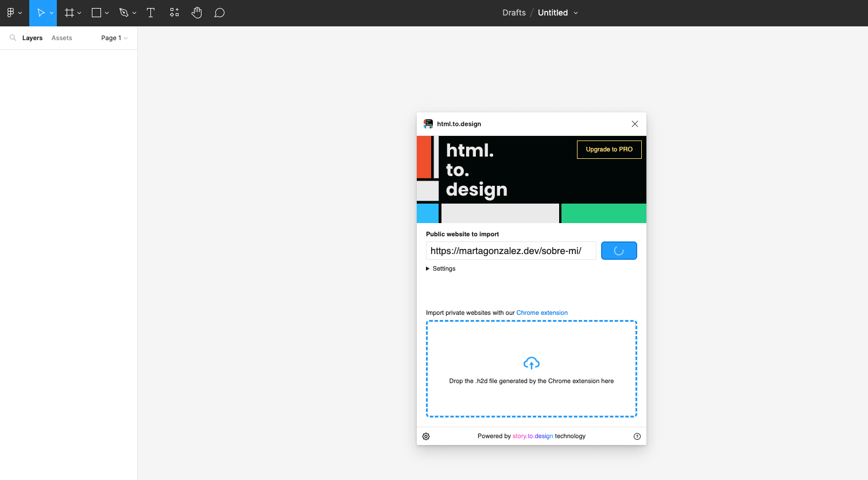Open the Figma main menu
Screen dimensions: 868x480
coord(10,13)
